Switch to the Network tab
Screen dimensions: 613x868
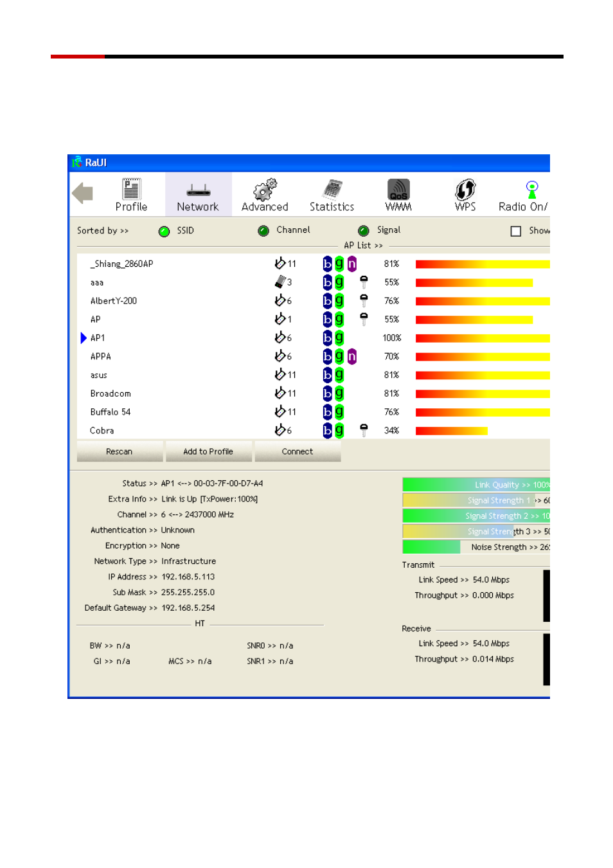point(198,195)
